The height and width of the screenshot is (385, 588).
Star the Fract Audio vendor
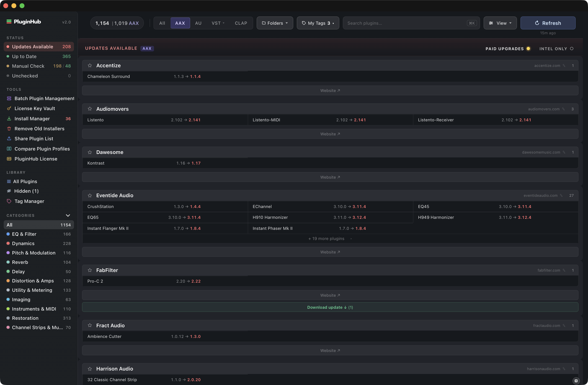(x=90, y=325)
